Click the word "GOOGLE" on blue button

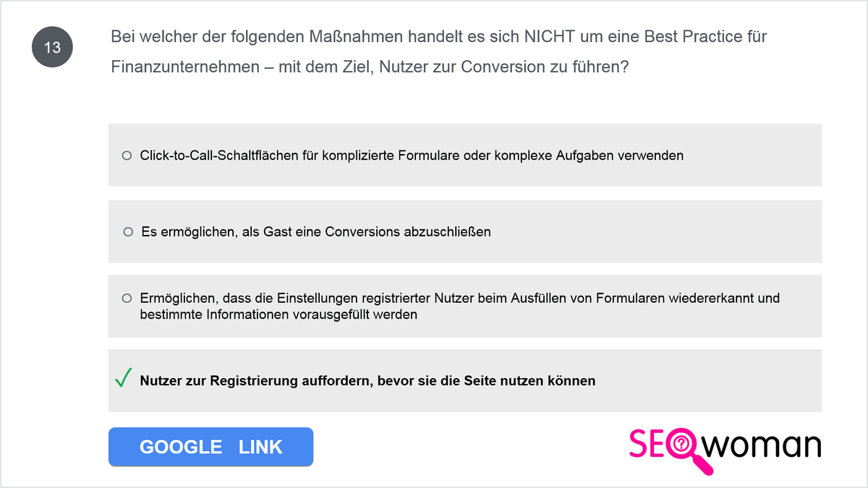pos(181,448)
